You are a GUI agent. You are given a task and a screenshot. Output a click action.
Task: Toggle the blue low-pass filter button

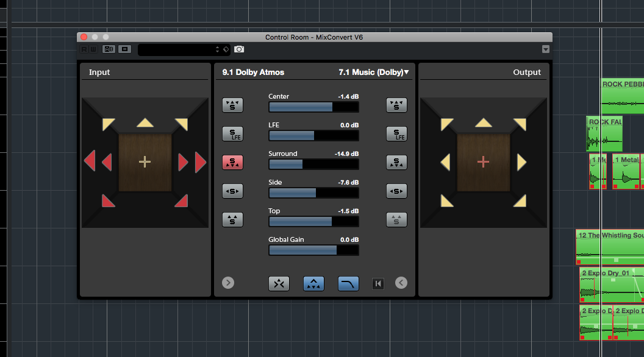coord(348,283)
